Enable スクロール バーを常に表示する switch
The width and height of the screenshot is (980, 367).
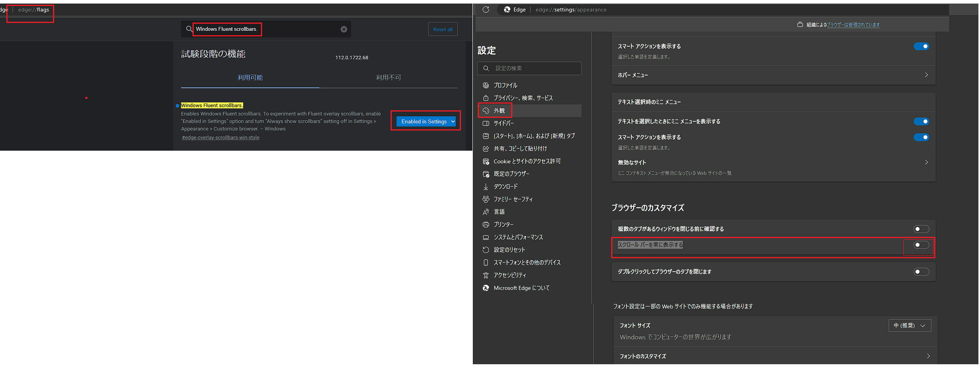point(921,245)
